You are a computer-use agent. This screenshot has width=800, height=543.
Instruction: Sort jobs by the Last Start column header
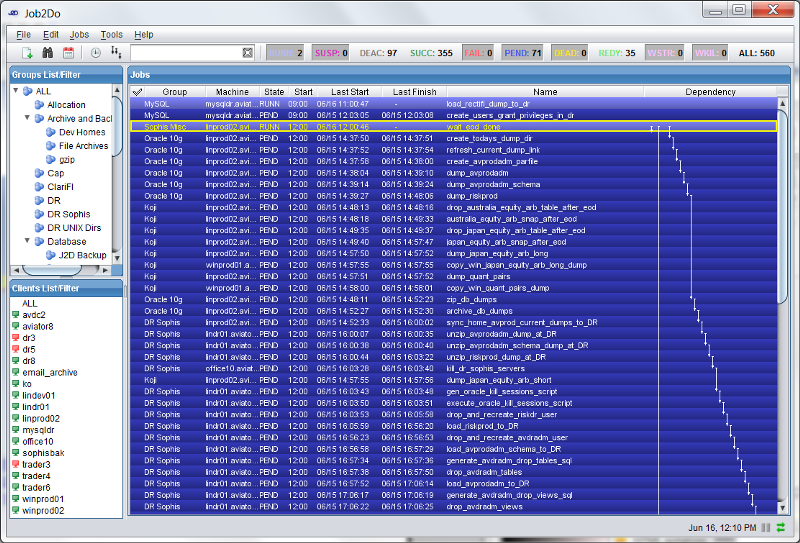click(x=350, y=92)
